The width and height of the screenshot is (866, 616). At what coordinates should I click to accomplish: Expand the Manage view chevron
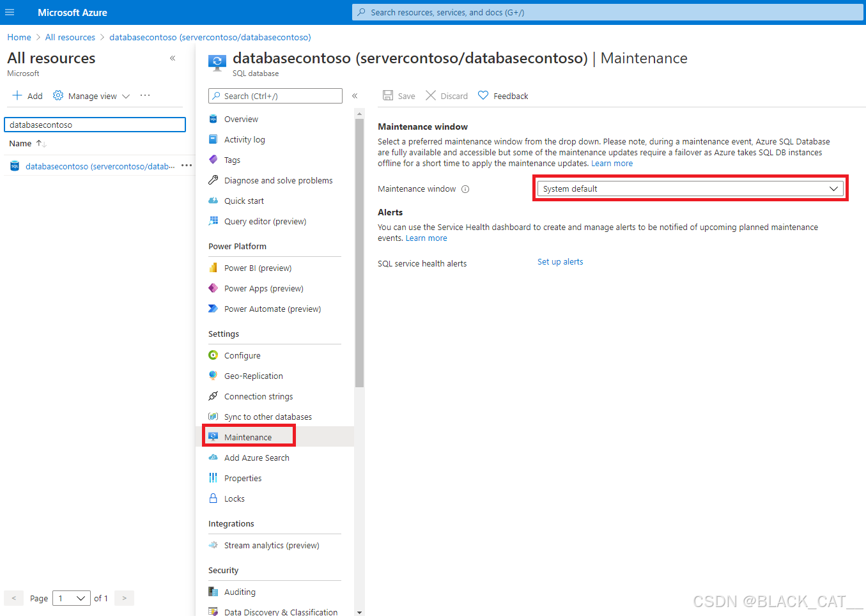click(x=126, y=96)
